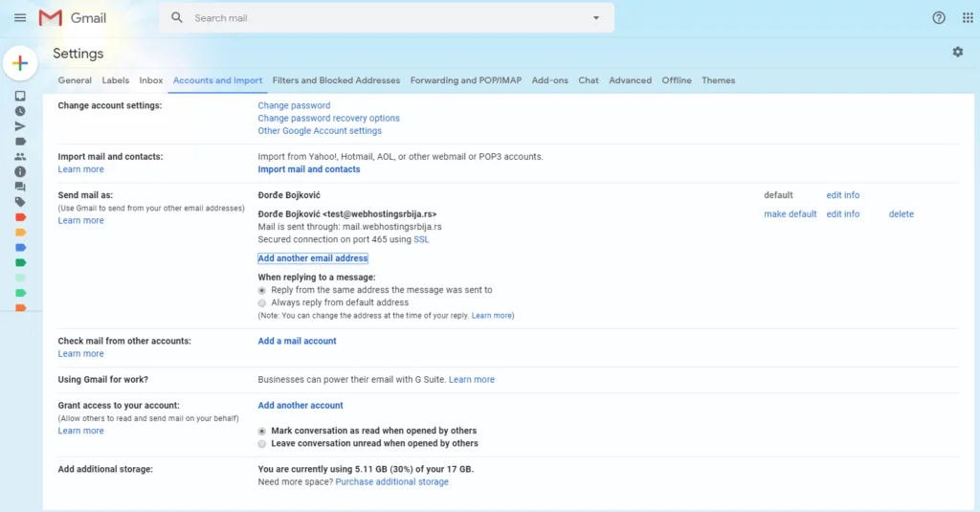Open the Google apps grid icon

(x=968, y=18)
